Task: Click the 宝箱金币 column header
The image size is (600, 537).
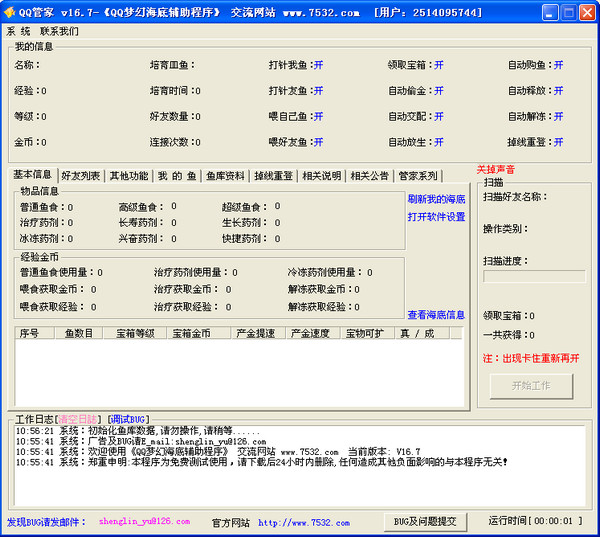Action: 199,333
